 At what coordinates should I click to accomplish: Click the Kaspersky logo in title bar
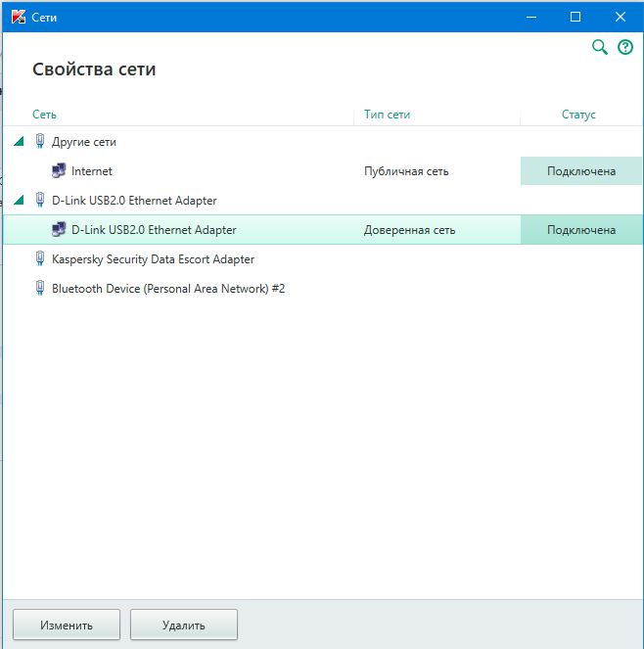pos(19,17)
